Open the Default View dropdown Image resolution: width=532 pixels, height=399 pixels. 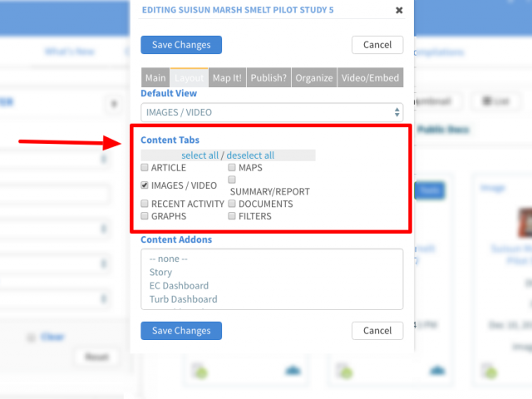click(272, 112)
